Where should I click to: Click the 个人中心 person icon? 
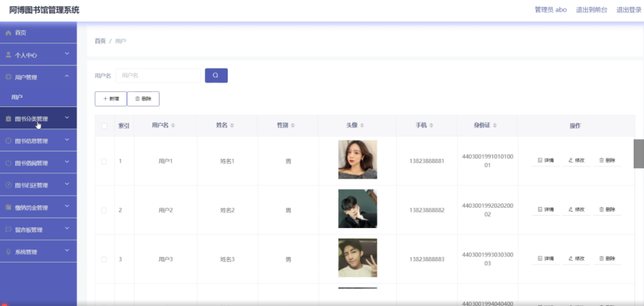8,55
